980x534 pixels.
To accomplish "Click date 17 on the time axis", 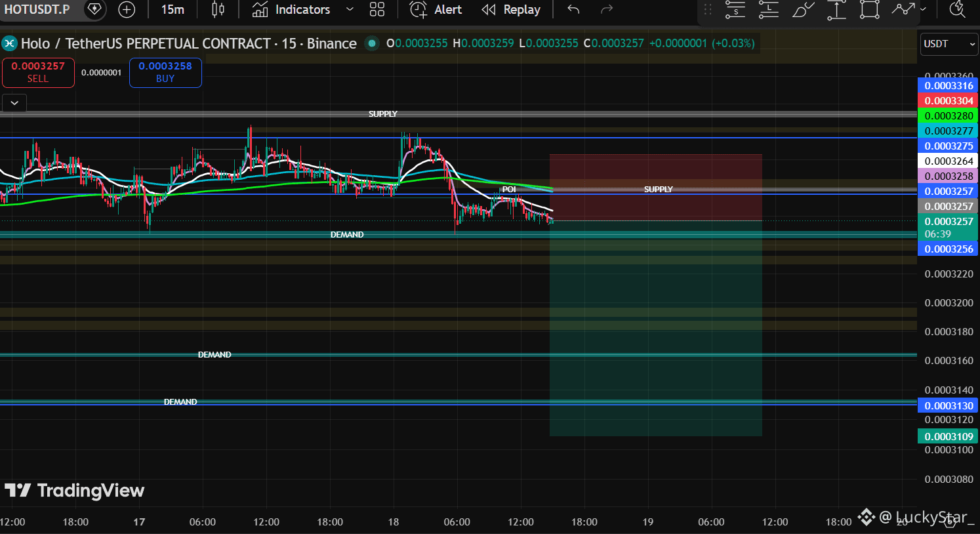I will (x=139, y=522).
